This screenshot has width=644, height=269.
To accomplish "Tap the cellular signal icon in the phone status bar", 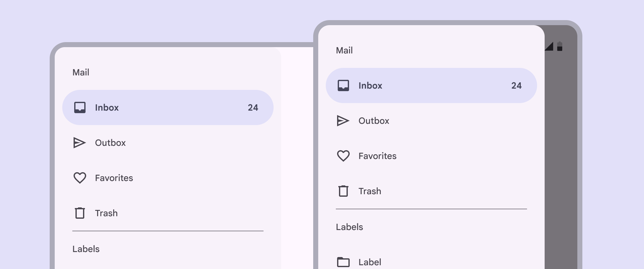I will 549,46.
